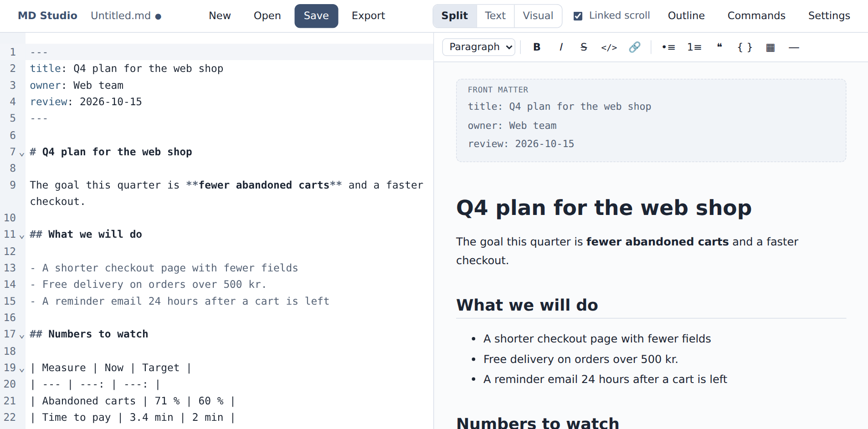Insert a blockquote
Screen dimensions: 868x429
[x=719, y=47]
